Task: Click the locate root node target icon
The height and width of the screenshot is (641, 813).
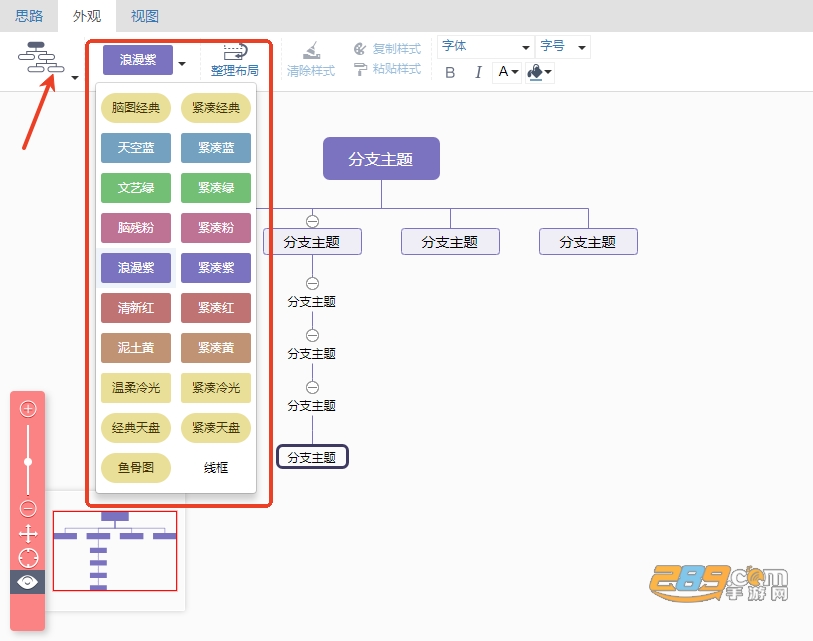Action: pos(28,558)
